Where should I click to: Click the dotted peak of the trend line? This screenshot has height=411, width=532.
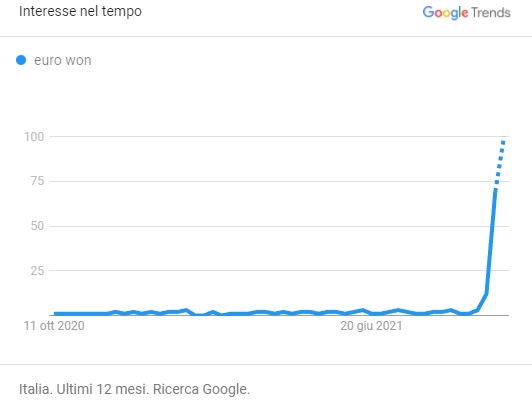(500, 163)
